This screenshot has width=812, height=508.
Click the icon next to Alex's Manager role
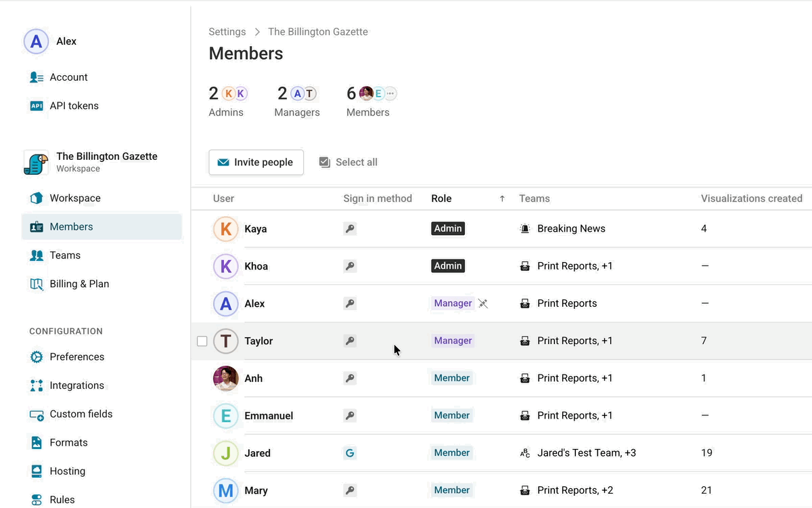483,303
